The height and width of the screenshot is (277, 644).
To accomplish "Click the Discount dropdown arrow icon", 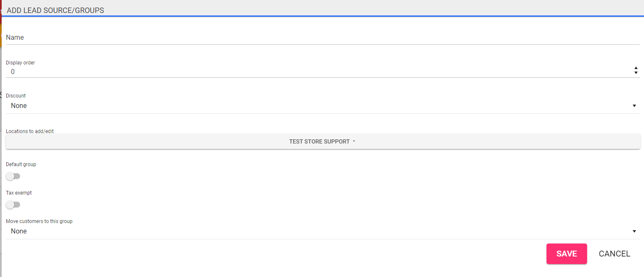I will [x=634, y=106].
